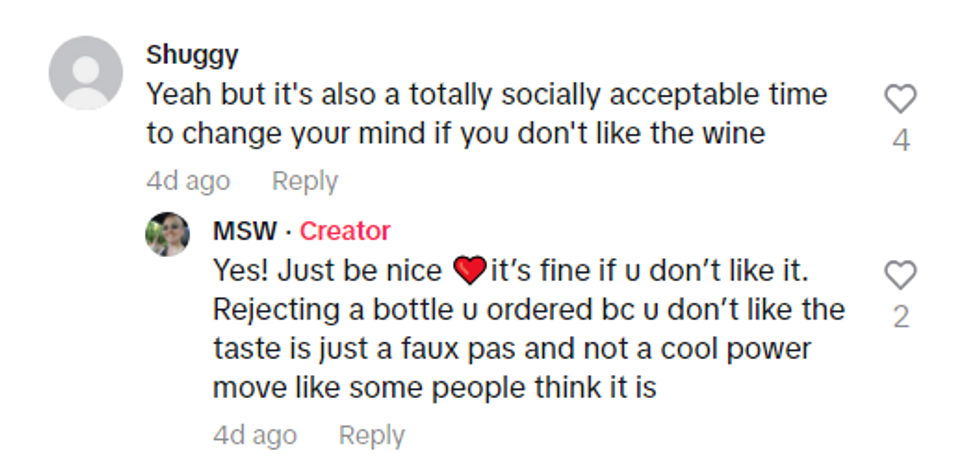Like Shuggy's comment with the heart

(x=901, y=98)
